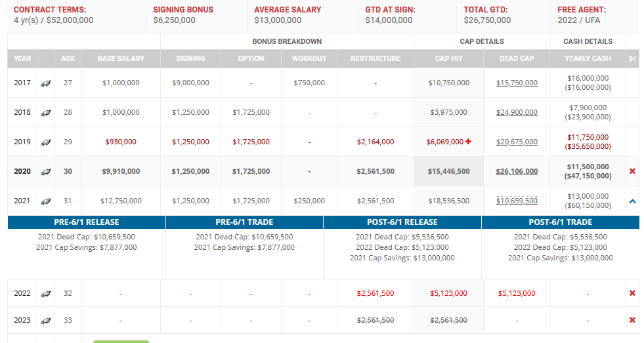Open the 2019 dead cap $20,675,000 link
The height and width of the screenshot is (343, 644).
pyautogui.click(x=517, y=142)
